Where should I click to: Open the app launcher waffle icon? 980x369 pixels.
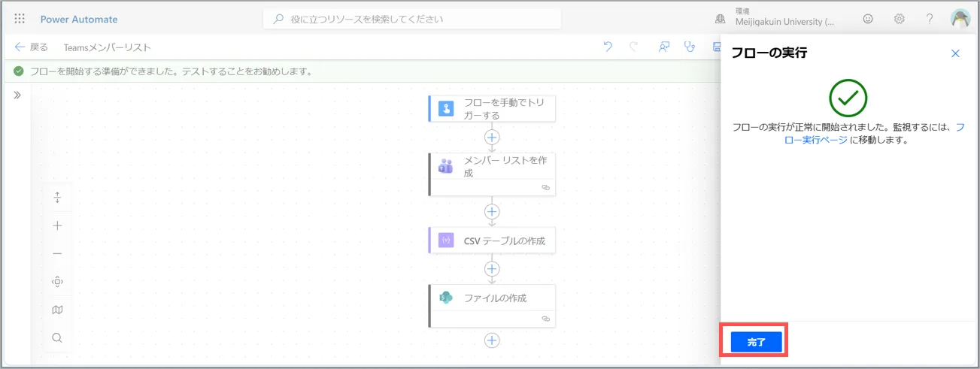click(20, 19)
